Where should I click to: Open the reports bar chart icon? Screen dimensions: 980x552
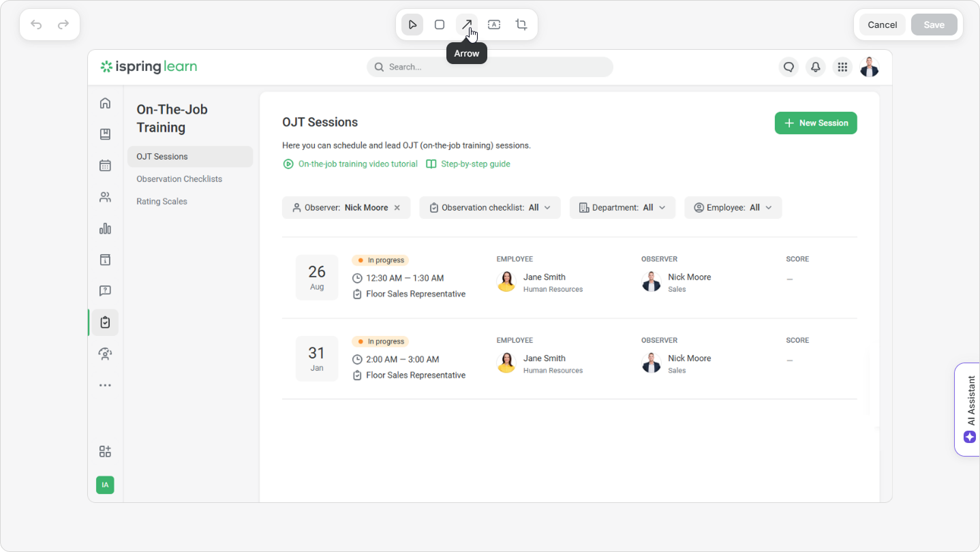point(105,228)
